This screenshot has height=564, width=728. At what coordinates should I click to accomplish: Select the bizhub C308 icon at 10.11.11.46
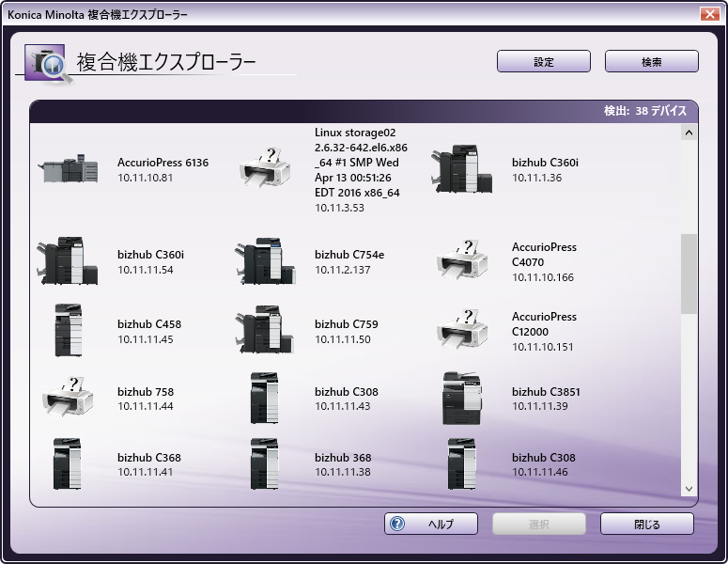462,463
